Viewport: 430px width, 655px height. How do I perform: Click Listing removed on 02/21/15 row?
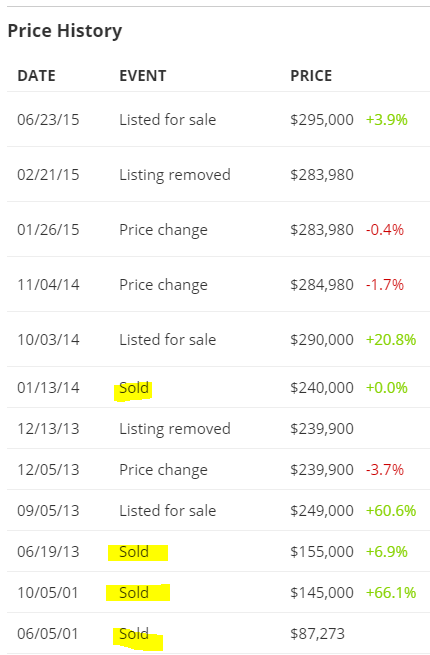coord(175,175)
